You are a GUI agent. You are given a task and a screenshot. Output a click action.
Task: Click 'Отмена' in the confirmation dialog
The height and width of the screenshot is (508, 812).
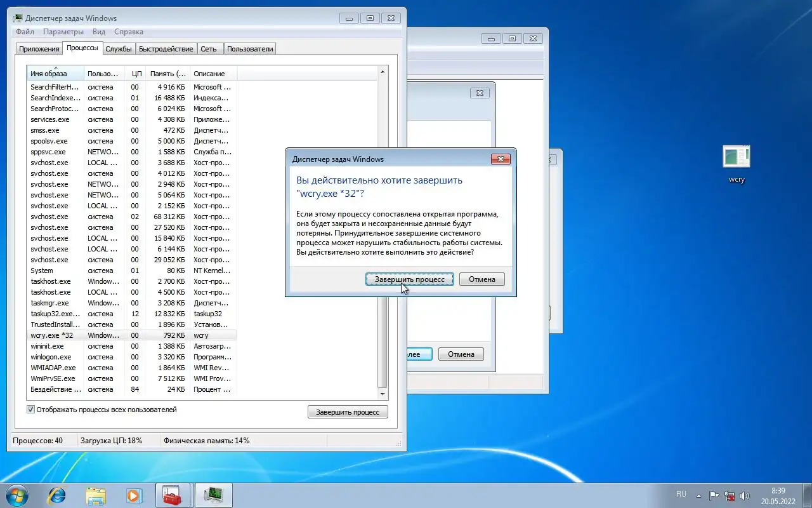[x=482, y=279]
